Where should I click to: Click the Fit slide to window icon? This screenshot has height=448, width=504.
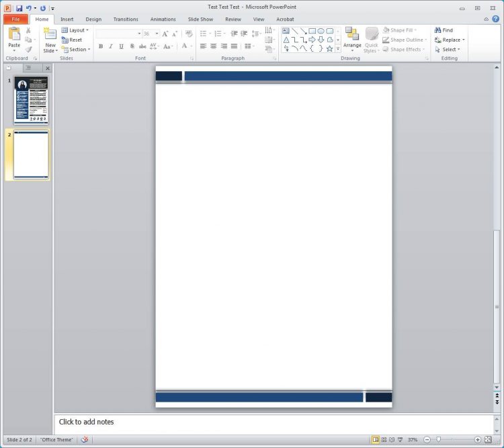coord(488,440)
